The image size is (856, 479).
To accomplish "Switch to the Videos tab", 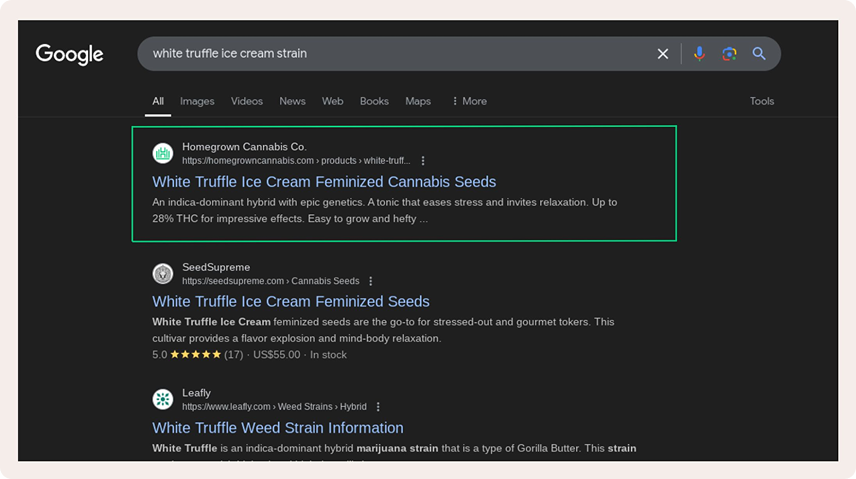I will tap(247, 101).
